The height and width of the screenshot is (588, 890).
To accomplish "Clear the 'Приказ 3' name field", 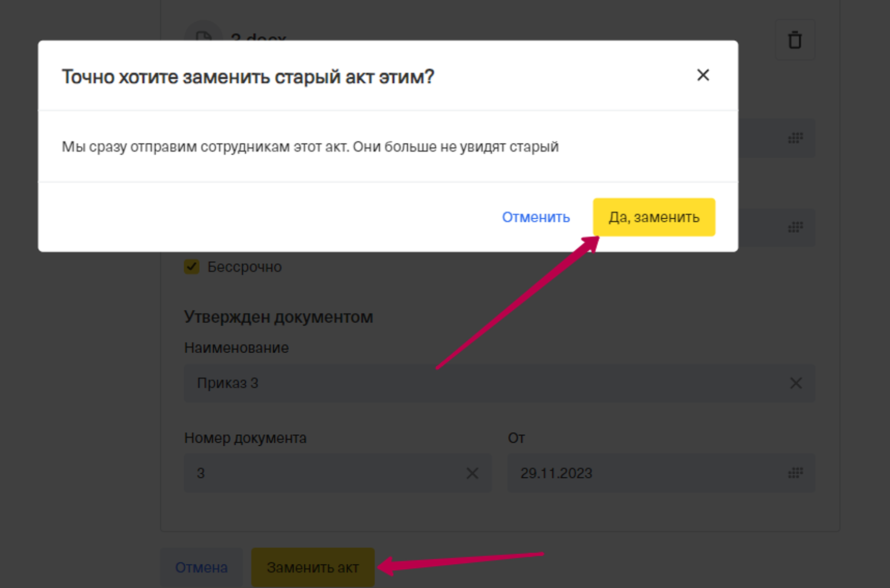I will pyautogui.click(x=796, y=383).
